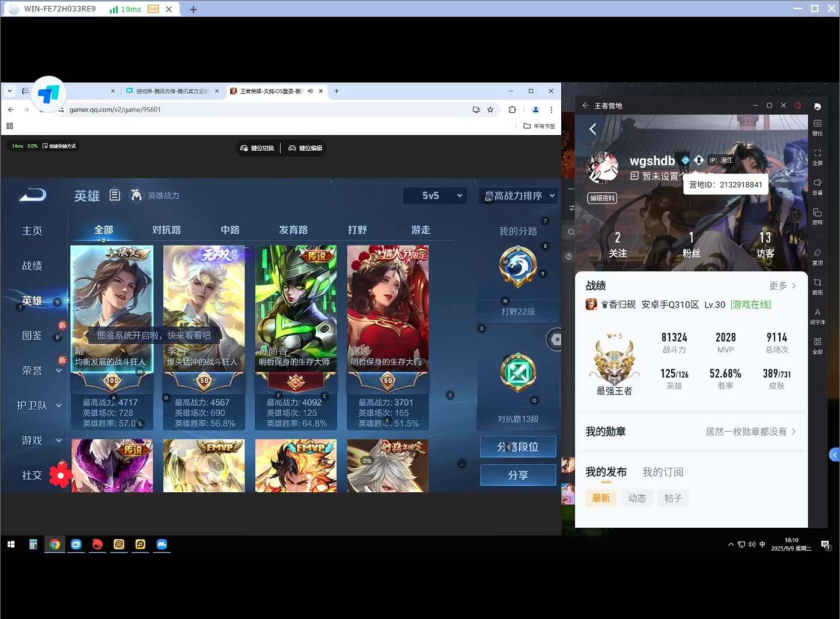
Task: Open 战绩 in game sidebar
Action: coord(32,265)
